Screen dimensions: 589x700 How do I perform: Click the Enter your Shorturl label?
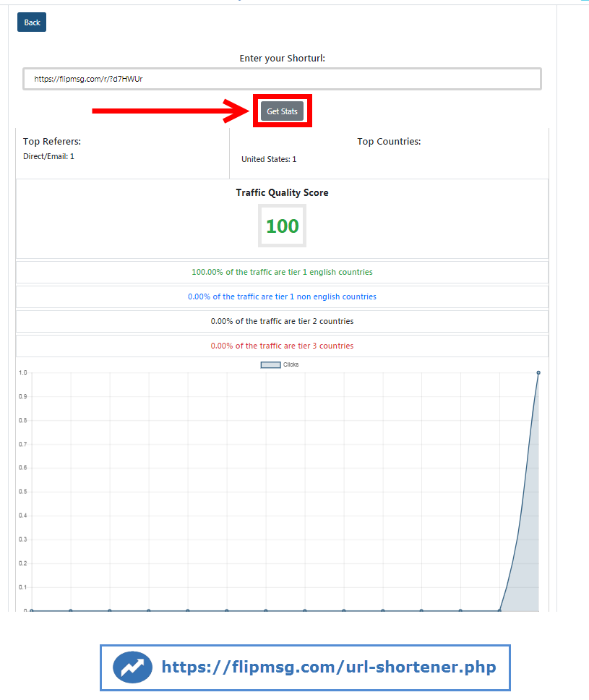[282, 59]
